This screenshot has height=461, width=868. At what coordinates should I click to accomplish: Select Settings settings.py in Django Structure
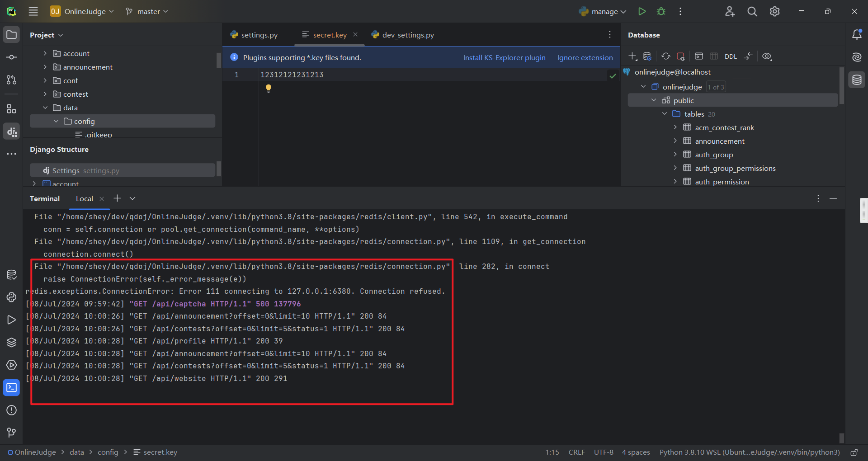click(123, 170)
